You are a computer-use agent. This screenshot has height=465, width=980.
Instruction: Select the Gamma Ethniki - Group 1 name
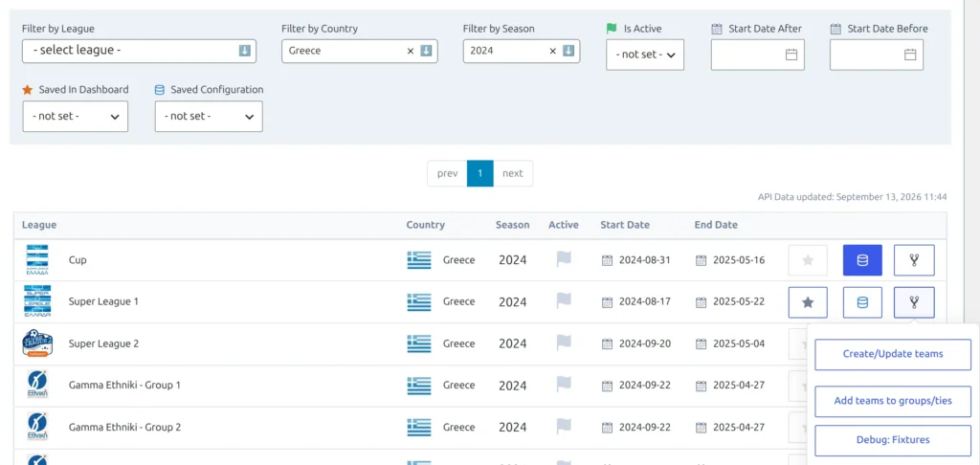pyautogui.click(x=125, y=385)
